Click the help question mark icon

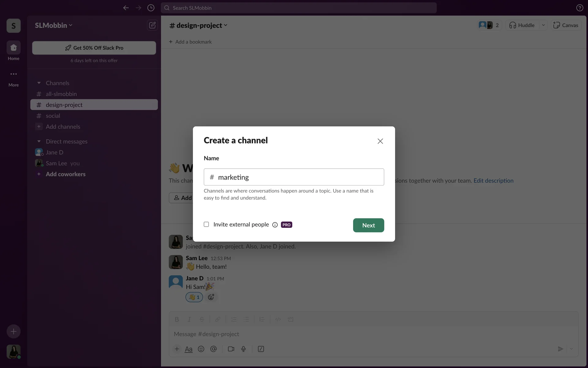pos(579,8)
